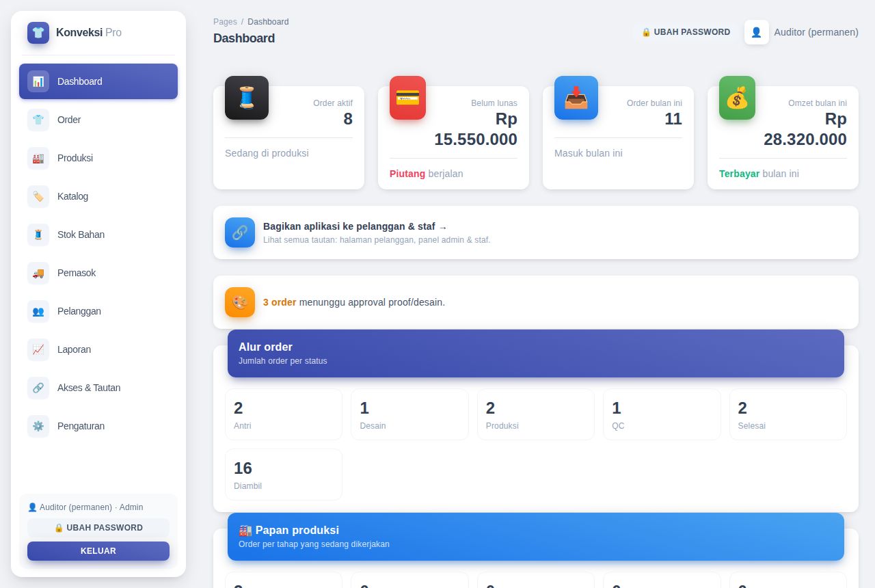
Task: Click the Pages breadcrumb link
Action: (x=225, y=22)
